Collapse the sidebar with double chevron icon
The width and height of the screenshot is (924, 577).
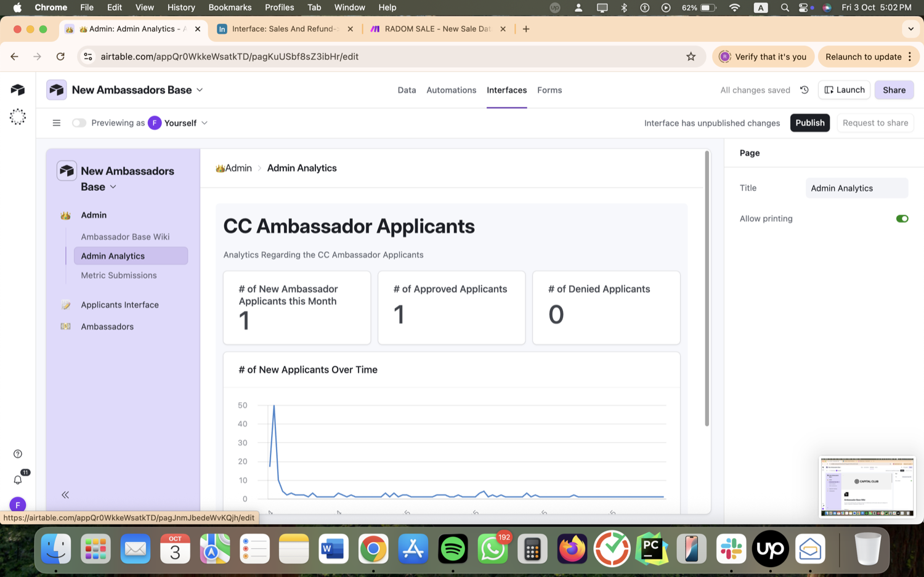65,494
